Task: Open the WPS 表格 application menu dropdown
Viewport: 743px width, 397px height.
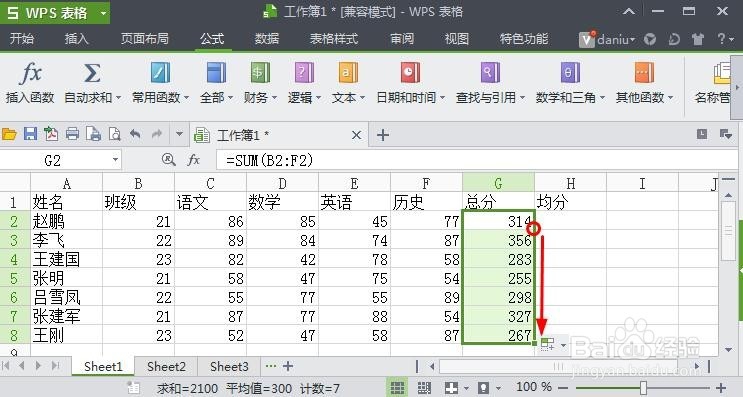Action: [x=103, y=13]
